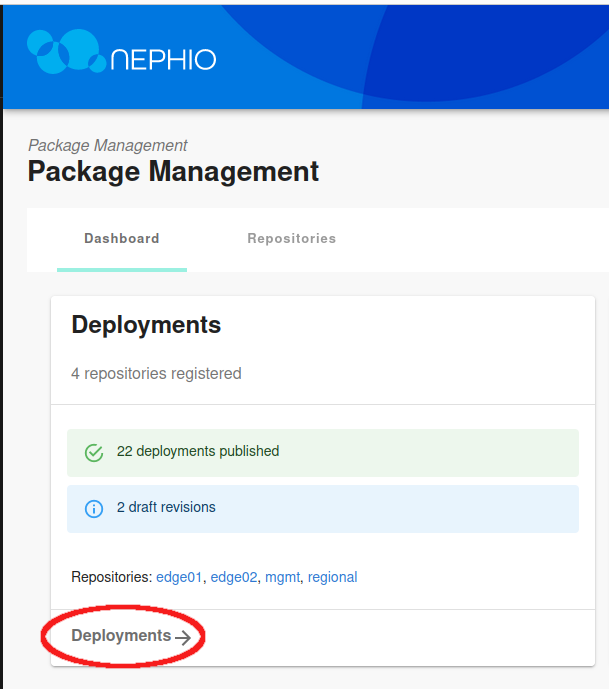Viewport: 609px width, 689px height.
Task: Select the Package Management page heading
Action: (173, 172)
